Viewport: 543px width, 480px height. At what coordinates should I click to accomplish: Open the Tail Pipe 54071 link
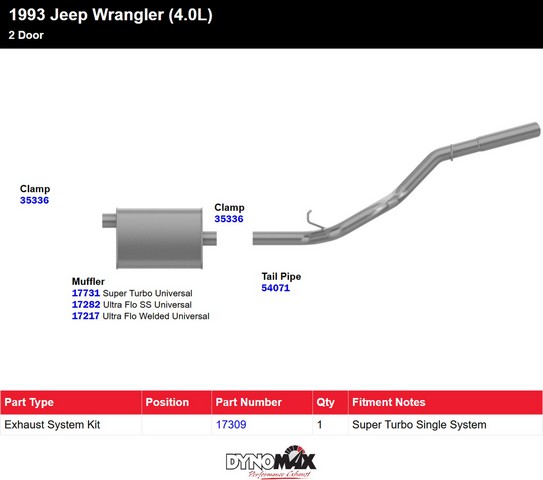pyautogui.click(x=275, y=288)
